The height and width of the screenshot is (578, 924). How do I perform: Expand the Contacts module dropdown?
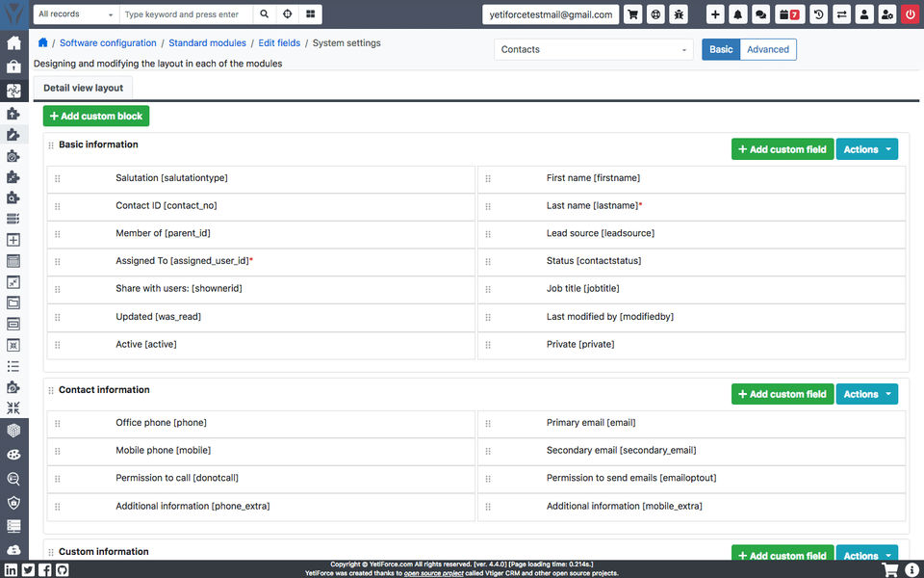592,49
